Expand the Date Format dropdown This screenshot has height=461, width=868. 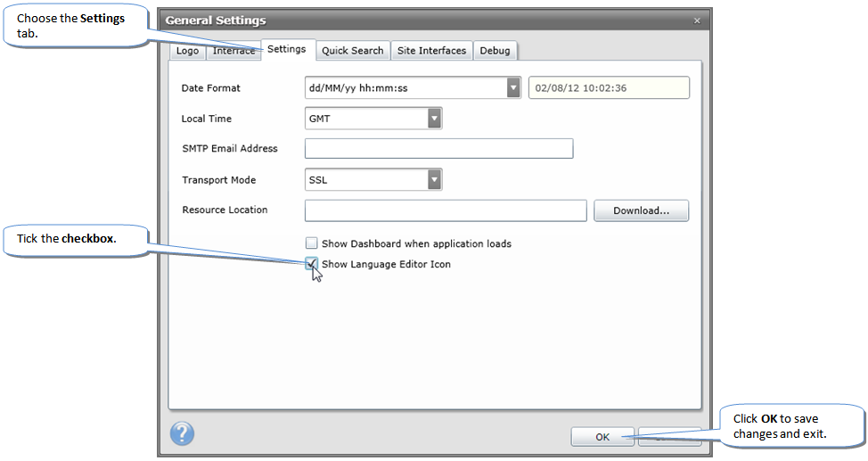point(513,88)
